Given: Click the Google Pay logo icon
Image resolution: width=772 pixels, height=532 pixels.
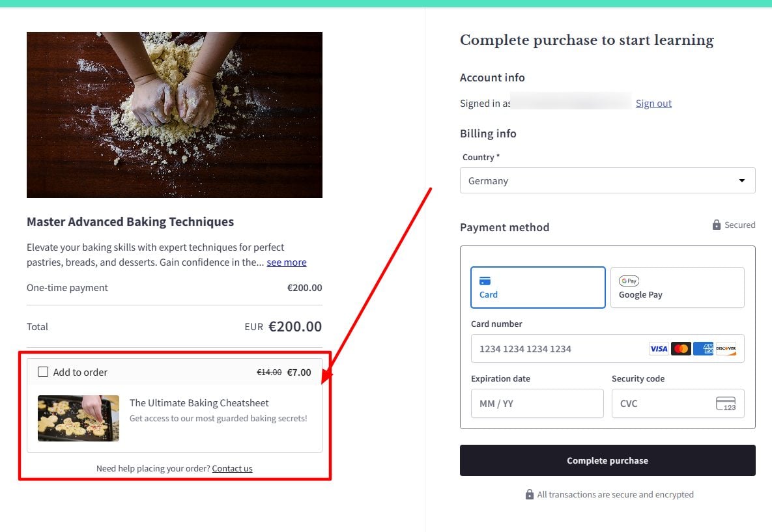Looking at the screenshot, I should click(x=629, y=281).
